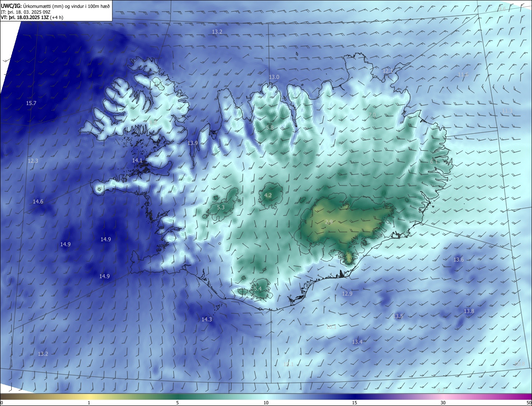Click the 7.0 value label on the map
Image resolution: width=532 pixels, height=406 pixels.
(372, 115)
